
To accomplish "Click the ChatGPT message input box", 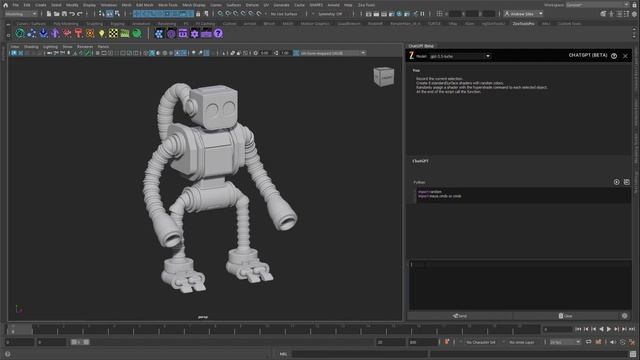I will pyautogui.click(x=520, y=285).
